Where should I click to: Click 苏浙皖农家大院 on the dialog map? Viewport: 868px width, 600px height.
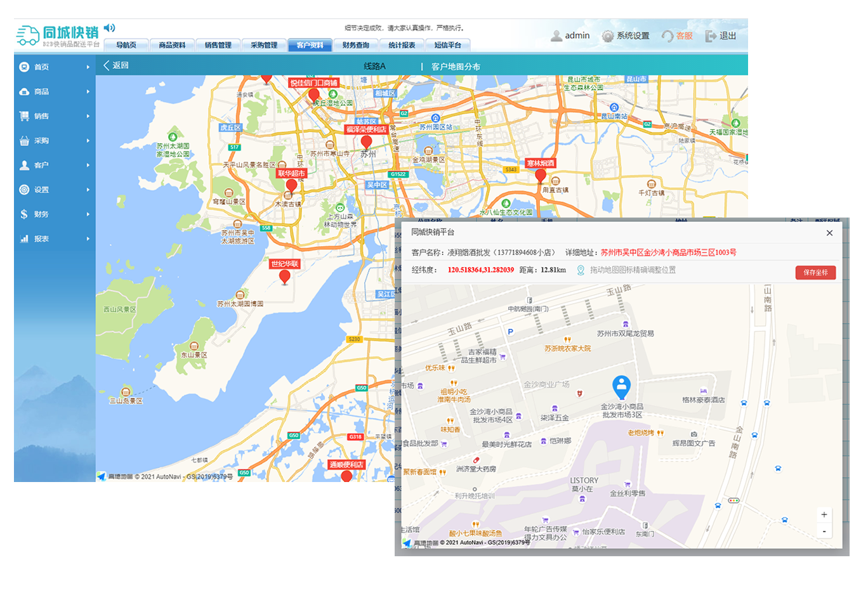coord(567,348)
